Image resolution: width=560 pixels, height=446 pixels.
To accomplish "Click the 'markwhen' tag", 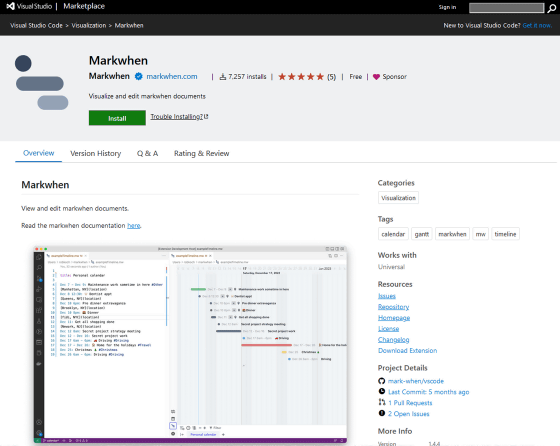I will pyautogui.click(x=452, y=234).
